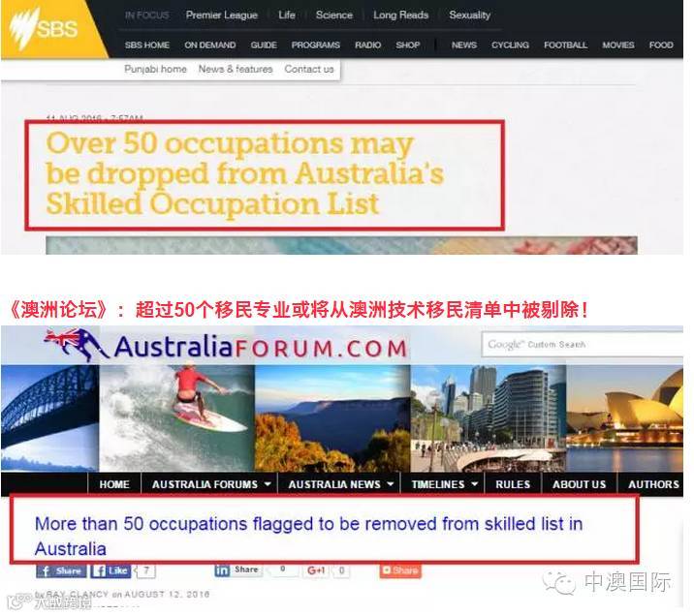
Task: Like the article with Facebook Like
Action: [110, 570]
